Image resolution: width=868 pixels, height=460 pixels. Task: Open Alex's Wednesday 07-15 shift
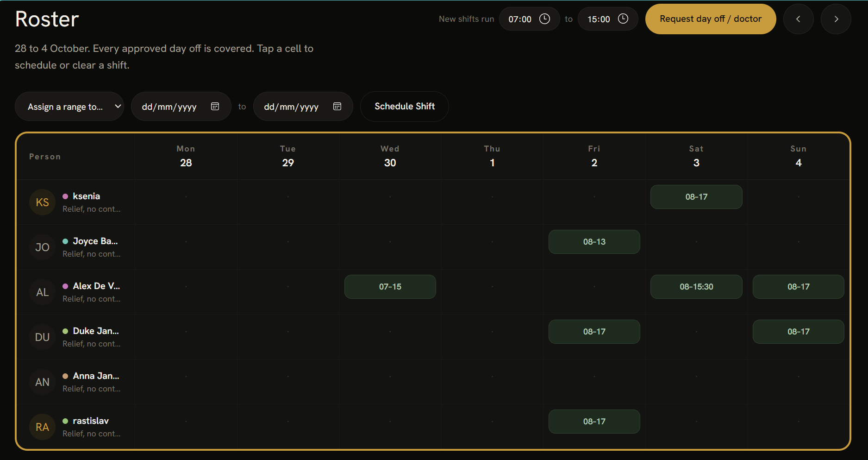(x=390, y=287)
